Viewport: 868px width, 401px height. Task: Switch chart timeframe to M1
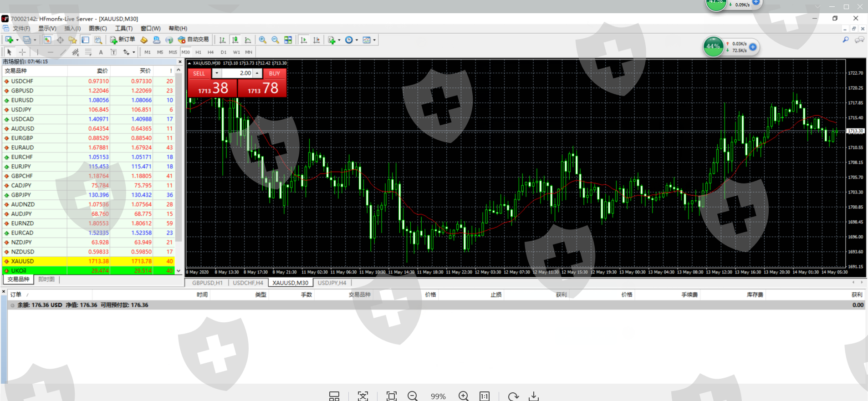[x=148, y=52]
